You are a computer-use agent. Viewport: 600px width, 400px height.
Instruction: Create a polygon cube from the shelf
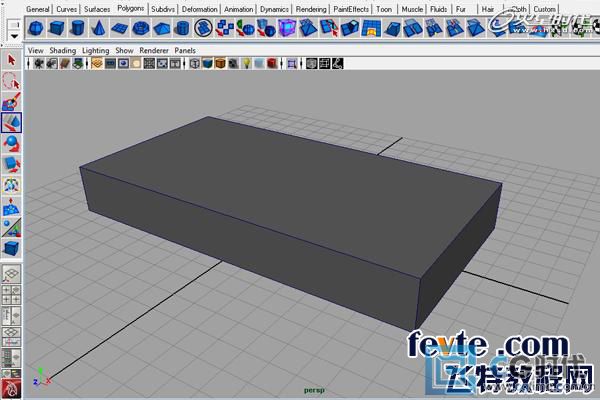tap(56, 28)
